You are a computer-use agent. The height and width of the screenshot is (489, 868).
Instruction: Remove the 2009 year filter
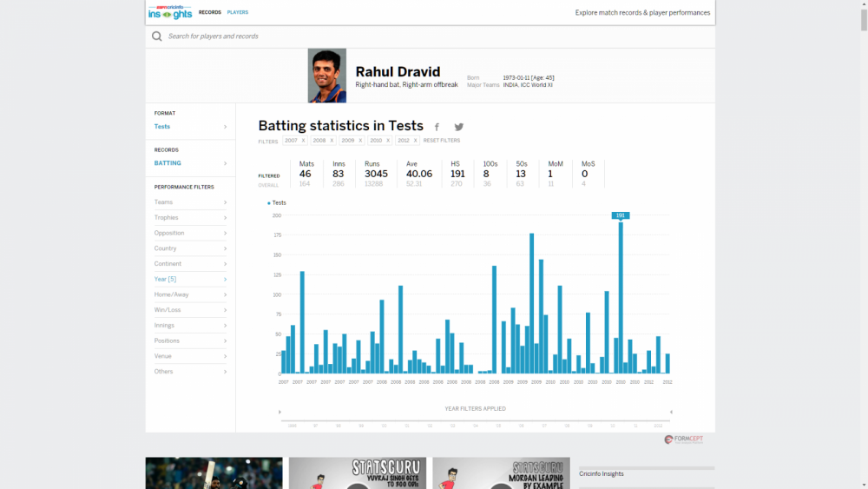point(360,141)
